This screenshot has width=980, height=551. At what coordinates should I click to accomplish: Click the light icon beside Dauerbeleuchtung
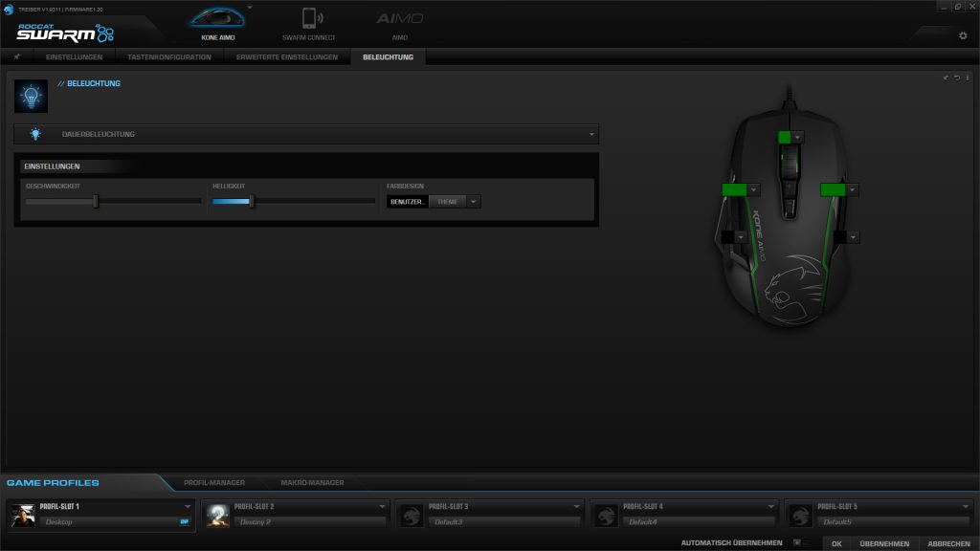click(x=35, y=134)
